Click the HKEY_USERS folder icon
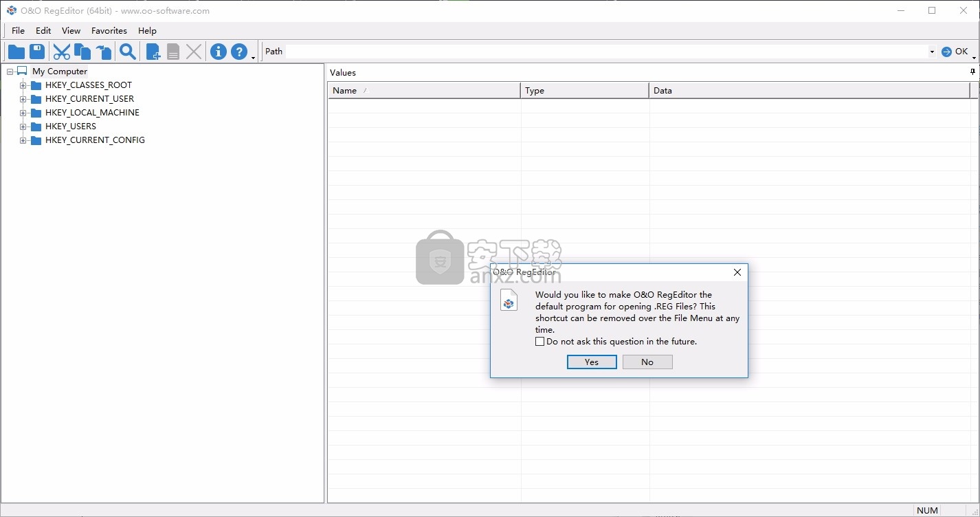The image size is (980, 517). (x=36, y=126)
